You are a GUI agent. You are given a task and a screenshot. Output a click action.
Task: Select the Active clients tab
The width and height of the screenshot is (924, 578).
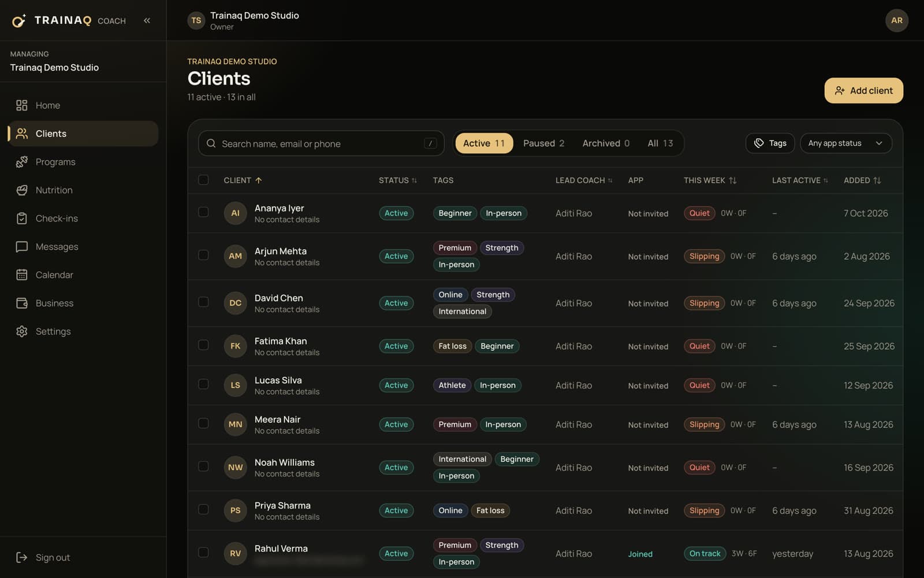[x=484, y=143]
